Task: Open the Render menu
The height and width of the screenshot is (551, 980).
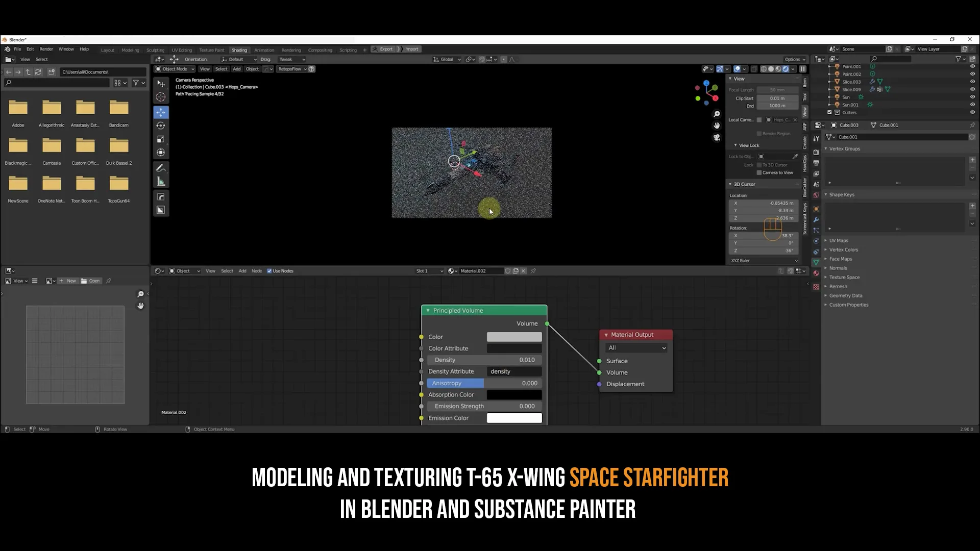Action: click(46, 49)
